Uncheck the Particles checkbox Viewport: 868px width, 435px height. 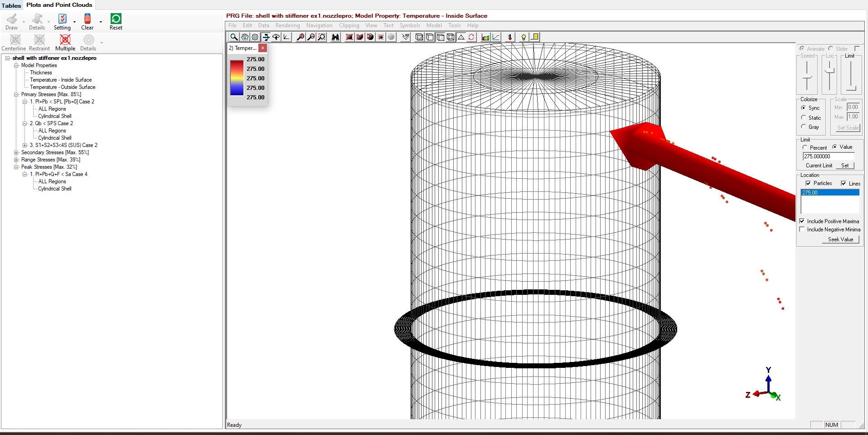click(x=808, y=183)
